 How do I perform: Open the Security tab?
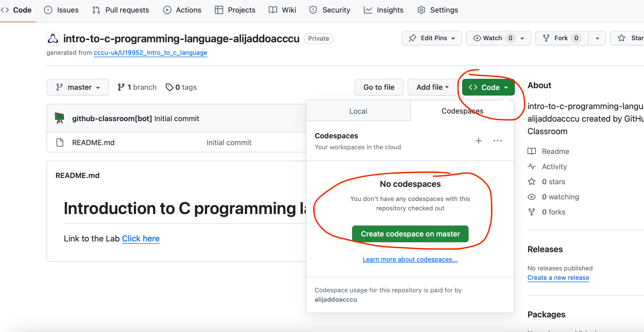pyautogui.click(x=330, y=10)
